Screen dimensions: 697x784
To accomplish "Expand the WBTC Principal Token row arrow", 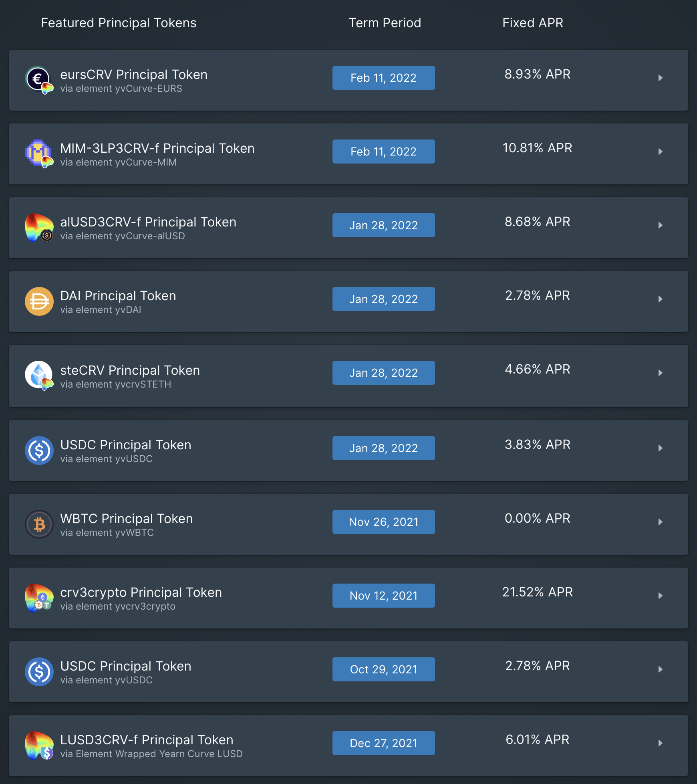I will 660,522.
